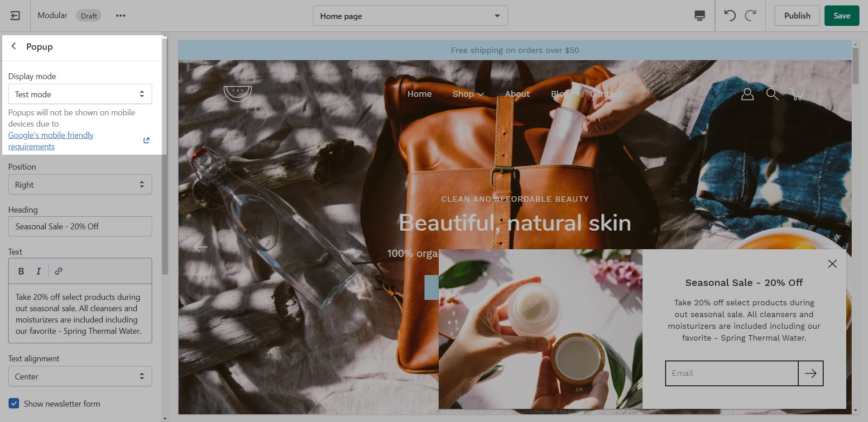Toggle italic formatting in text editor

[x=38, y=271]
